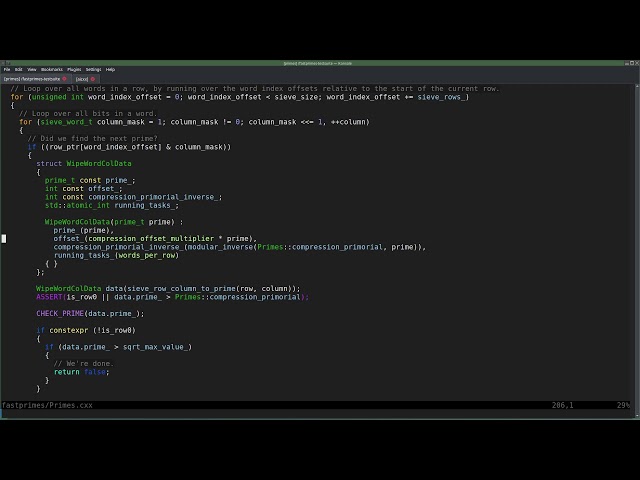
Task: Click the ASSERT(is_row0 ...) line
Action: 172,297
